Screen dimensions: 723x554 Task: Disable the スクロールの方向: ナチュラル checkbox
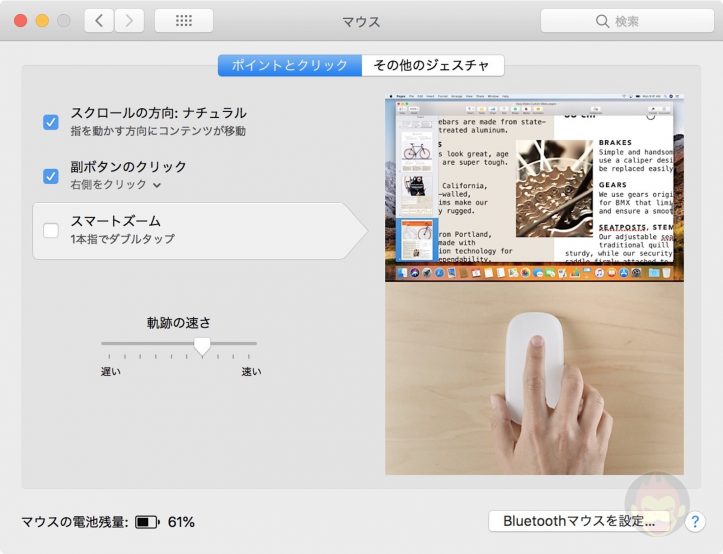pyautogui.click(x=51, y=122)
